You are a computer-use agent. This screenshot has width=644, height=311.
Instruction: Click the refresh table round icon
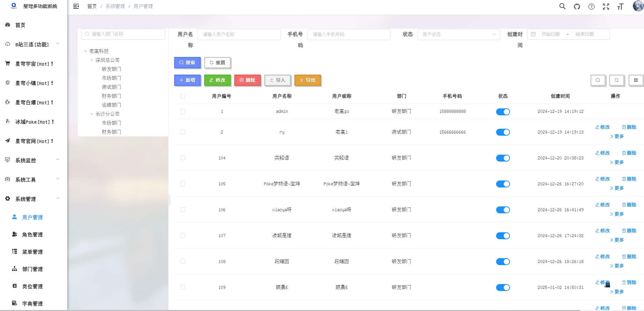pos(617,80)
